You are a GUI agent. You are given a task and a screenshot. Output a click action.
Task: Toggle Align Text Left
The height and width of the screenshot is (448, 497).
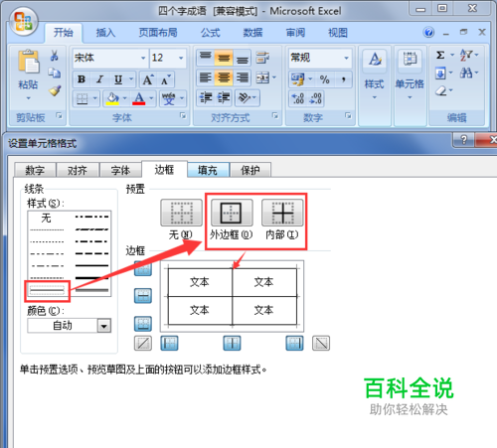[x=206, y=78]
